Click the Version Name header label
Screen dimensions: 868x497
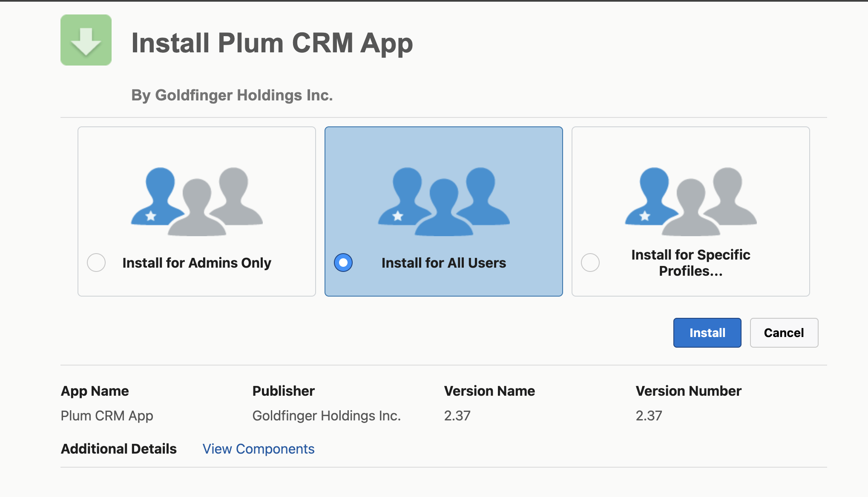[x=490, y=391]
